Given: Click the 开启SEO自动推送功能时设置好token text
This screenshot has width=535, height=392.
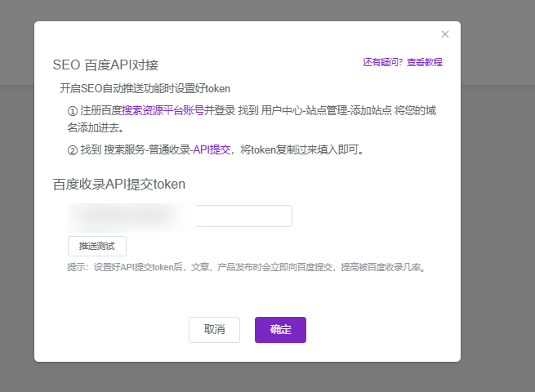Looking at the screenshot, I should (145, 89).
